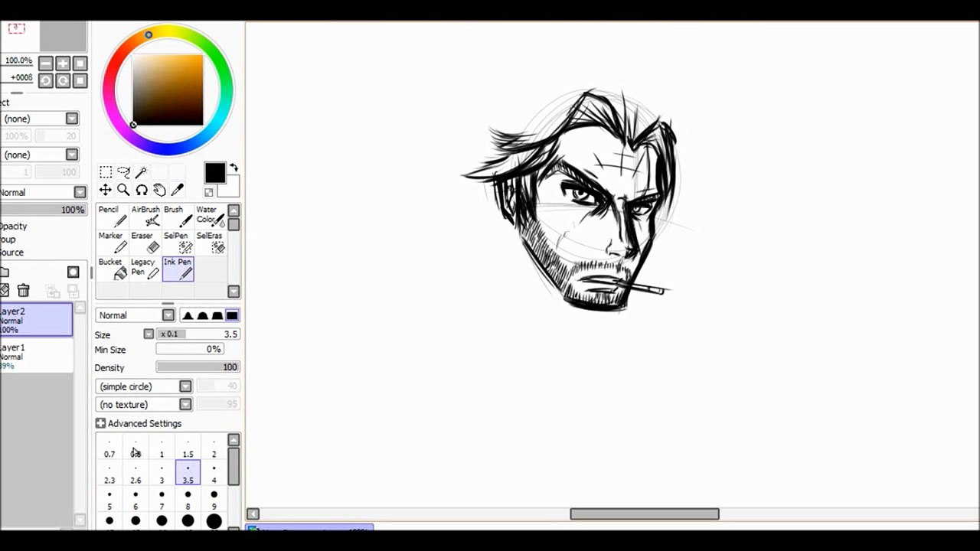Choose the third flat-top brush edge shape

(217, 315)
